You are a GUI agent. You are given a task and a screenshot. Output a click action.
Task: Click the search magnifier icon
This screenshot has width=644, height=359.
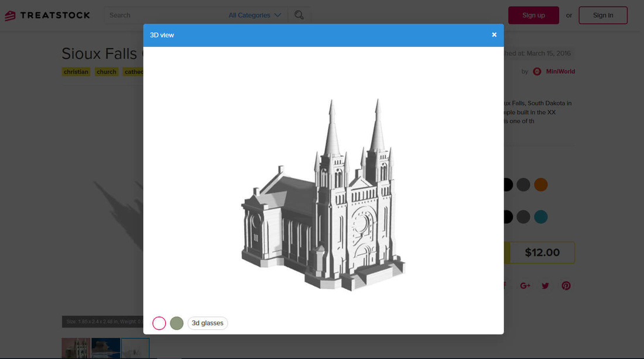pos(299,15)
